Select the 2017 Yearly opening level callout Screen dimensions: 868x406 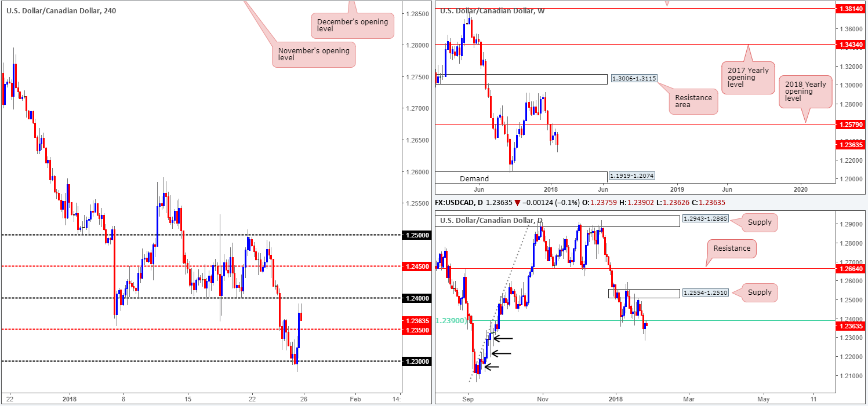coord(749,79)
